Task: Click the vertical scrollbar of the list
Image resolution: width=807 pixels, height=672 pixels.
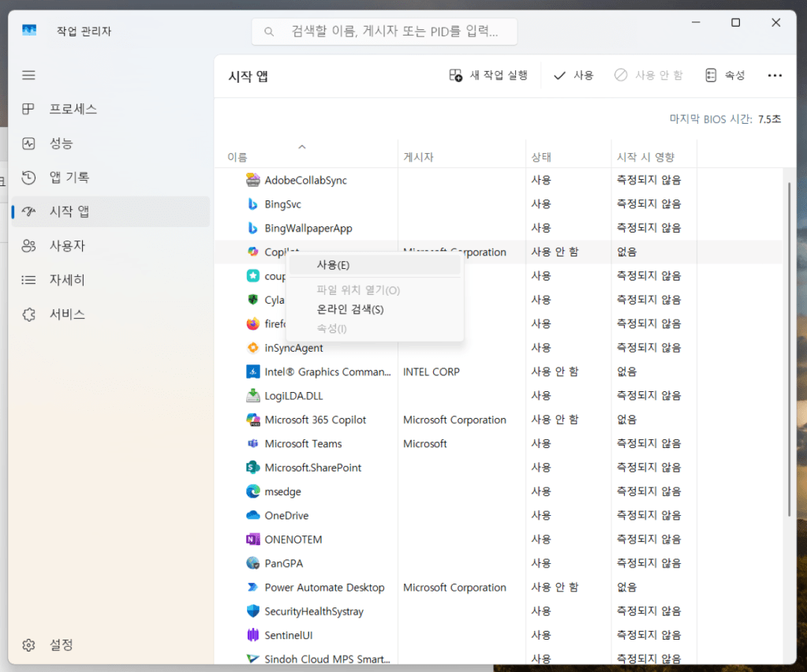Action: pyautogui.click(x=788, y=347)
